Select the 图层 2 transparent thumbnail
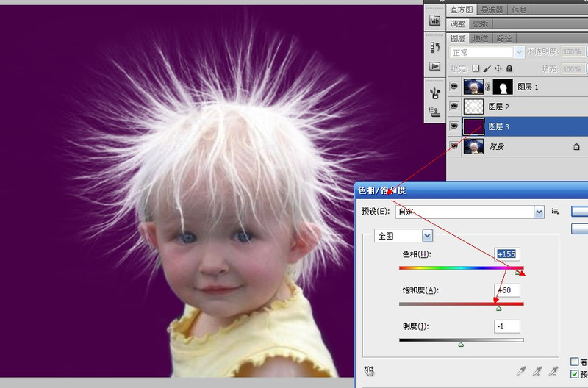 click(473, 107)
